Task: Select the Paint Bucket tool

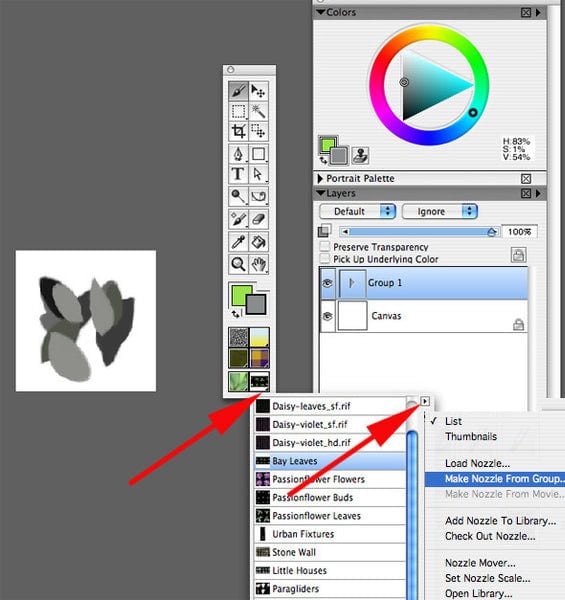Action: pos(259,241)
